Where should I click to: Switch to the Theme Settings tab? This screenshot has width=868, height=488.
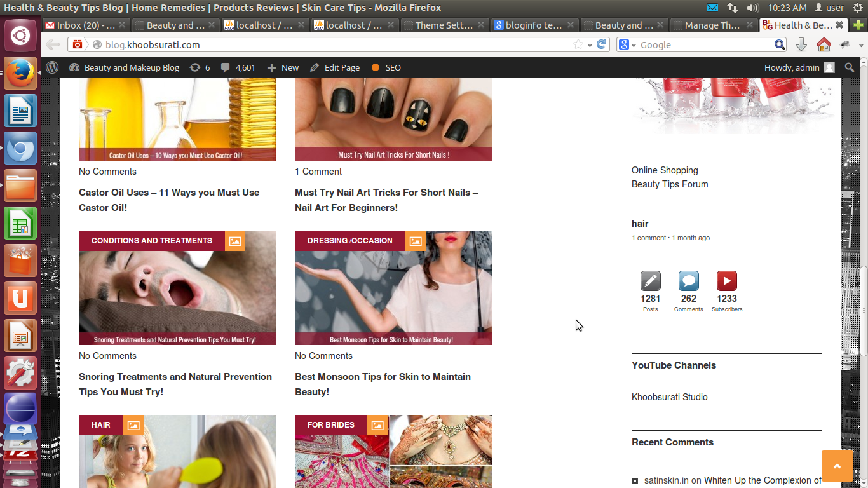point(444,25)
